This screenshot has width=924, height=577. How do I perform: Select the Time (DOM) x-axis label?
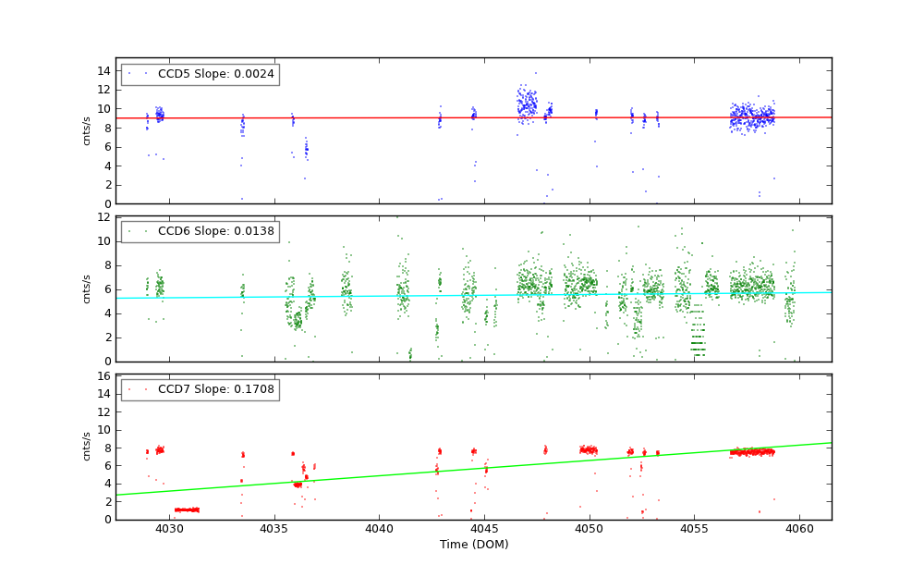tap(473, 545)
